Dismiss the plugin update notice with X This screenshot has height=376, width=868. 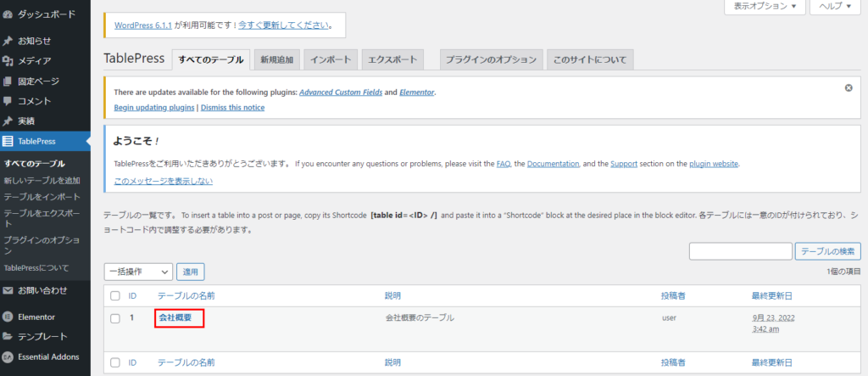tap(849, 87)
